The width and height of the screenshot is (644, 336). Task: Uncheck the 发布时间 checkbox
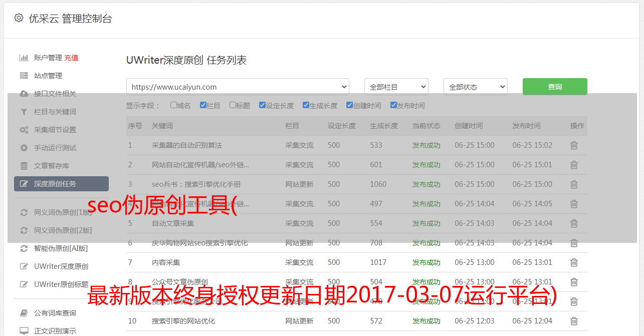pyautogui.click(x=393, y=105)
